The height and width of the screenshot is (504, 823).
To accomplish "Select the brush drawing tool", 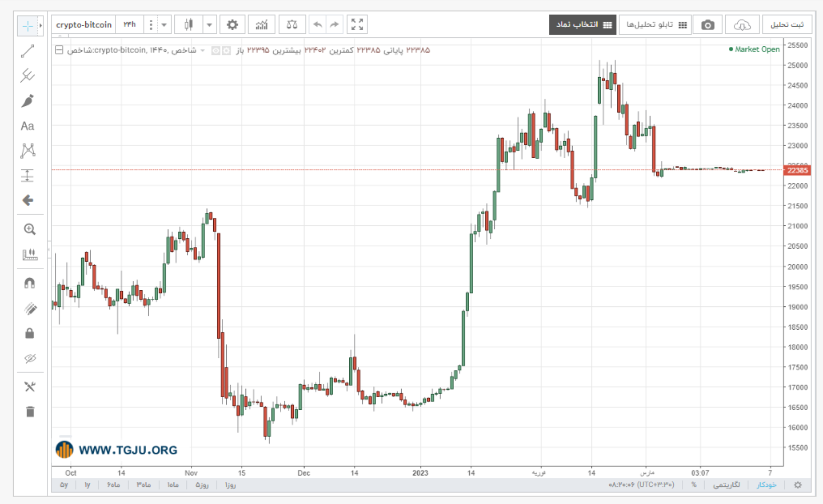I will tap(28, 101).
